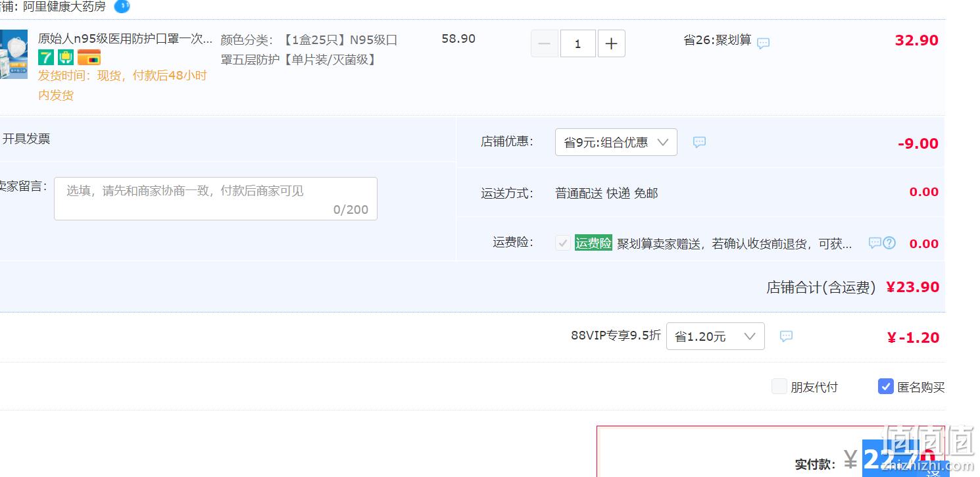Open the 88VIP 省1.20元 discount dropdown
Viewport: 980px width, 477px height.
pos(716,336)
